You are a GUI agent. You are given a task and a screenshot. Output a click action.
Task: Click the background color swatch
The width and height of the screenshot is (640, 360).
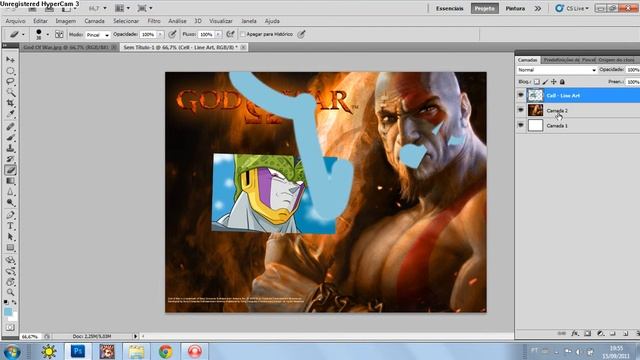[14, 317]
